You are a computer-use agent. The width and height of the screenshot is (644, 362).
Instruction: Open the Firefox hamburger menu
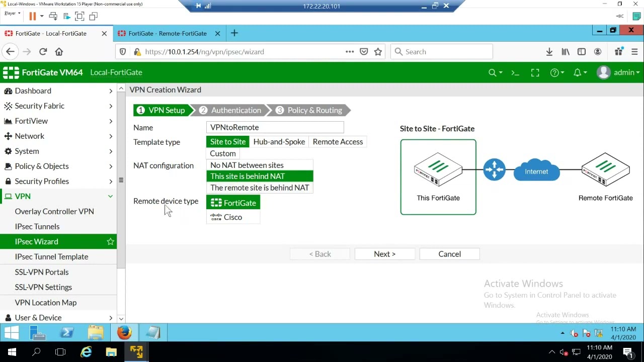[x=634, y=52]
